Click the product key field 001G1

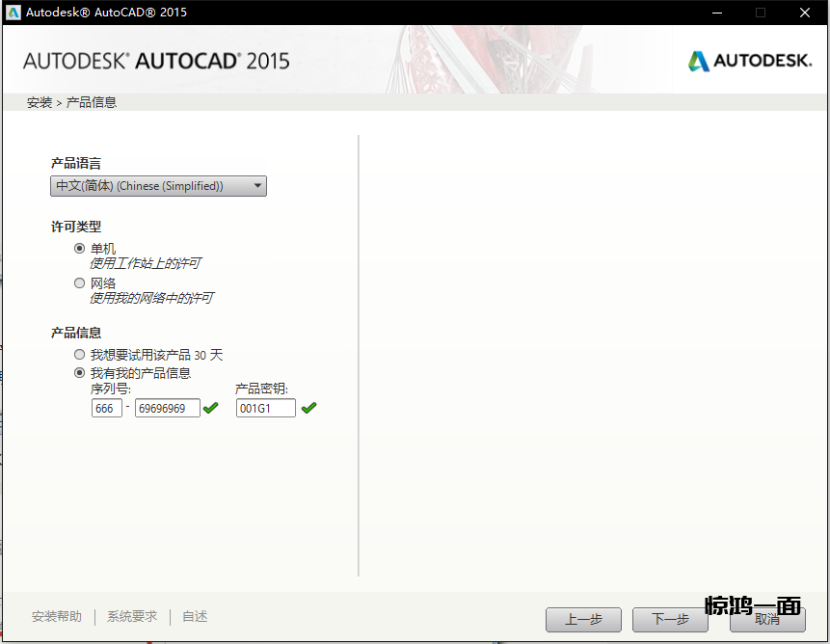pos(265,408)
